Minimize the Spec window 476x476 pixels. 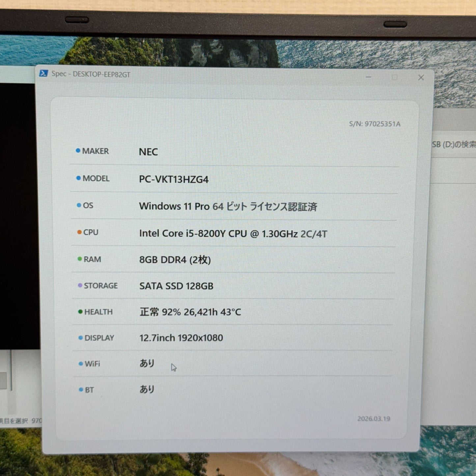coord(369,77)
